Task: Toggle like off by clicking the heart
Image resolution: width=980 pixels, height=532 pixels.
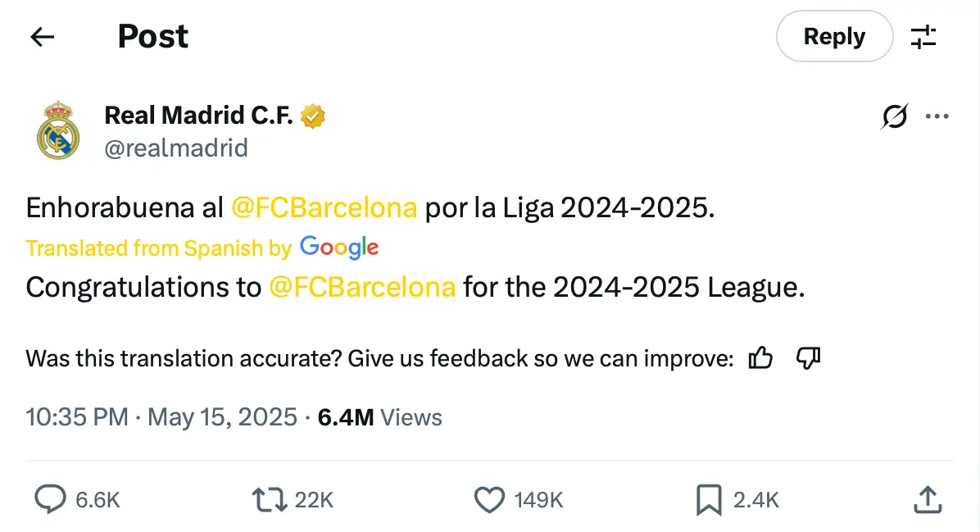Action: (489, 498)
